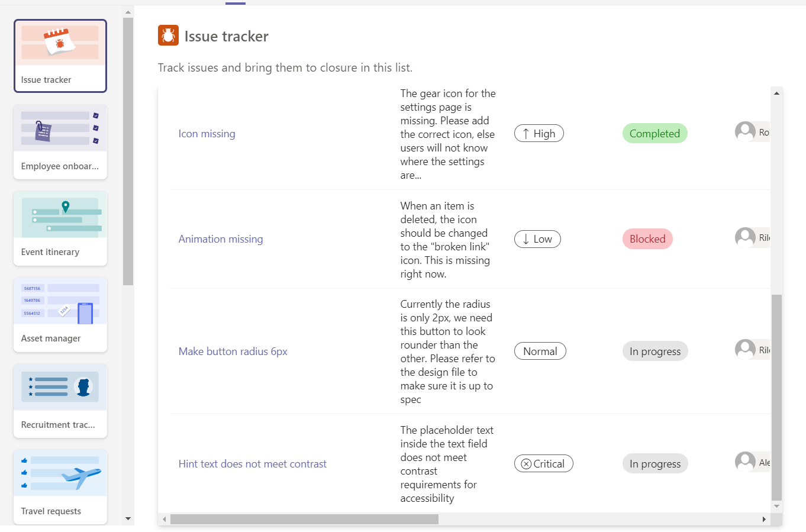Screen dimensions: 806x532
Task: Choose the Employee onboarding template card
Action: 60,142
